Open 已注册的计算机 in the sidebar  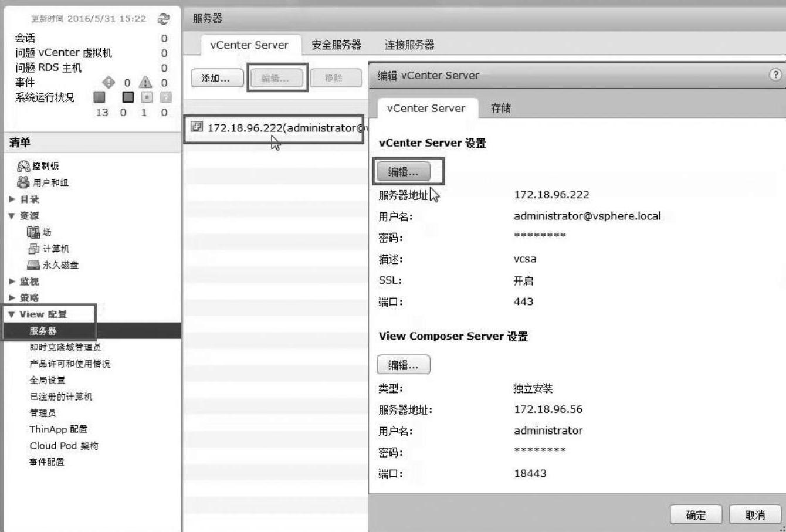61,397
